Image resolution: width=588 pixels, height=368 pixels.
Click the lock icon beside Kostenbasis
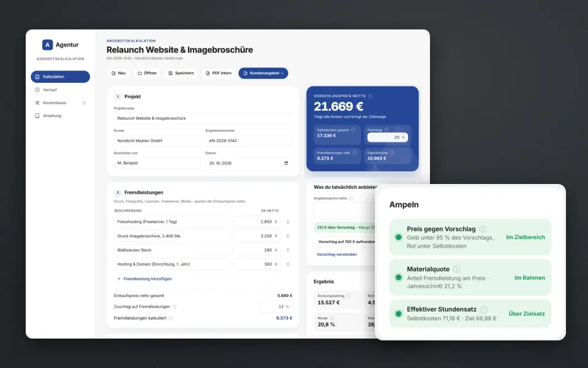84,103
